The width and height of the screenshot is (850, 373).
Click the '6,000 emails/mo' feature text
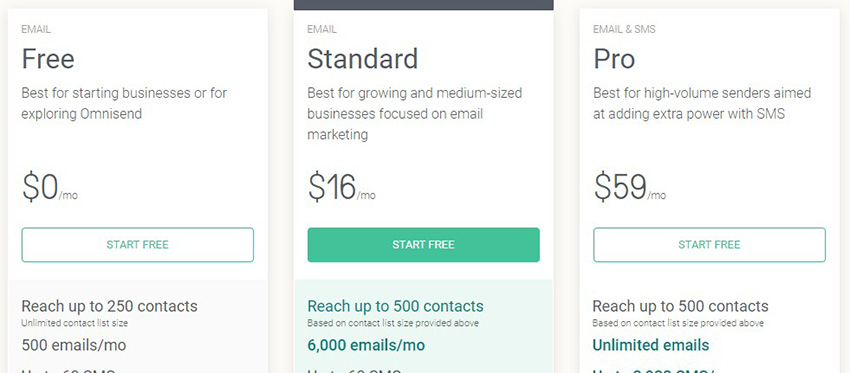coord(366,345)
